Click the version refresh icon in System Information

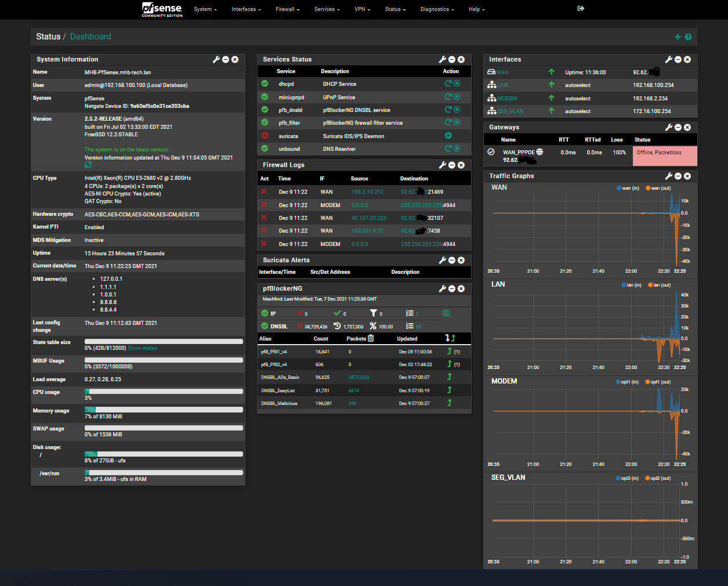(x=88, y=165)
